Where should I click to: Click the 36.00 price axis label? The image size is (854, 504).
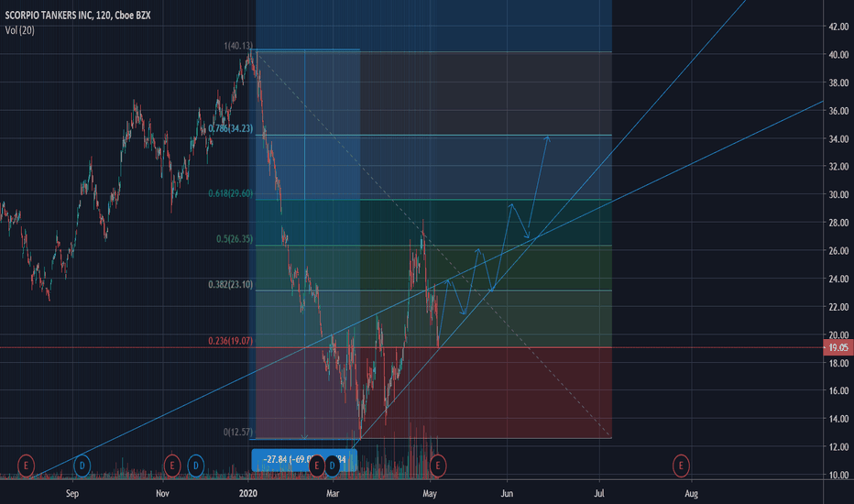[838, 111]
